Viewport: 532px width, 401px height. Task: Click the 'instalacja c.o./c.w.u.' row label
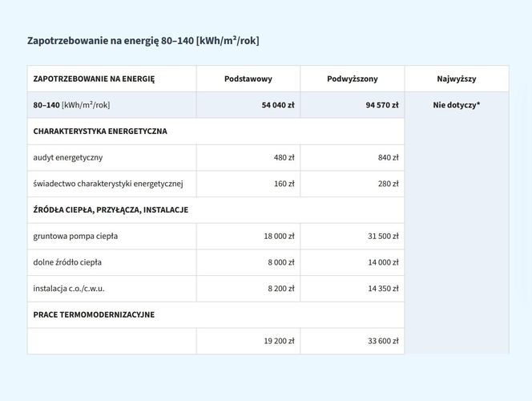pos(69,289)
